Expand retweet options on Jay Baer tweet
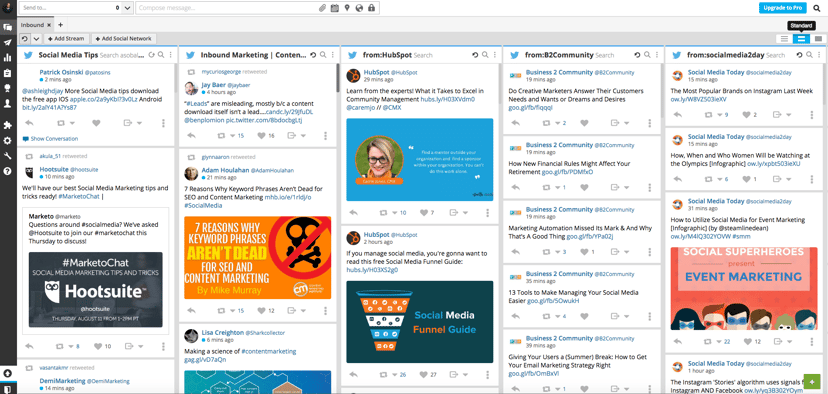828x394 pixels. pos(232,136)
